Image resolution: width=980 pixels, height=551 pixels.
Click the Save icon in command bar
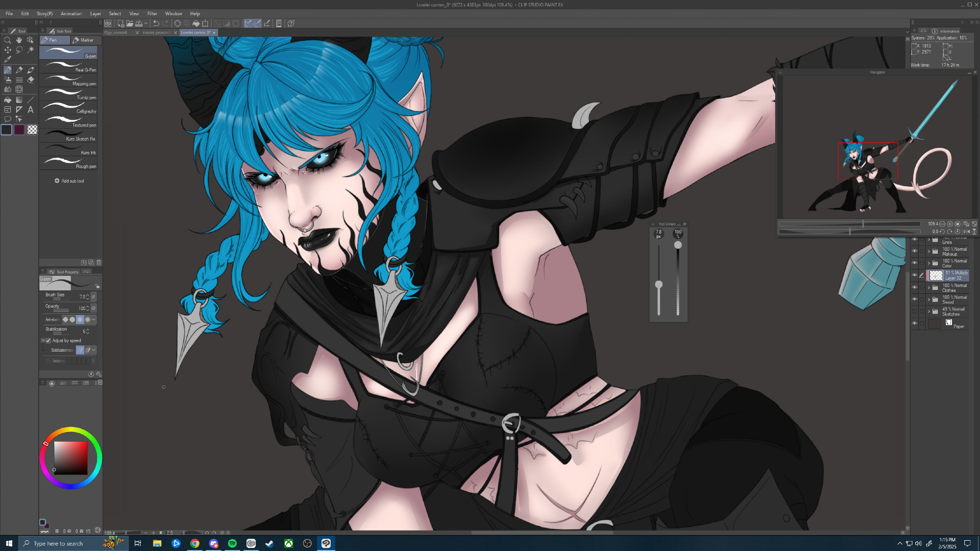[x=139, y=23]
